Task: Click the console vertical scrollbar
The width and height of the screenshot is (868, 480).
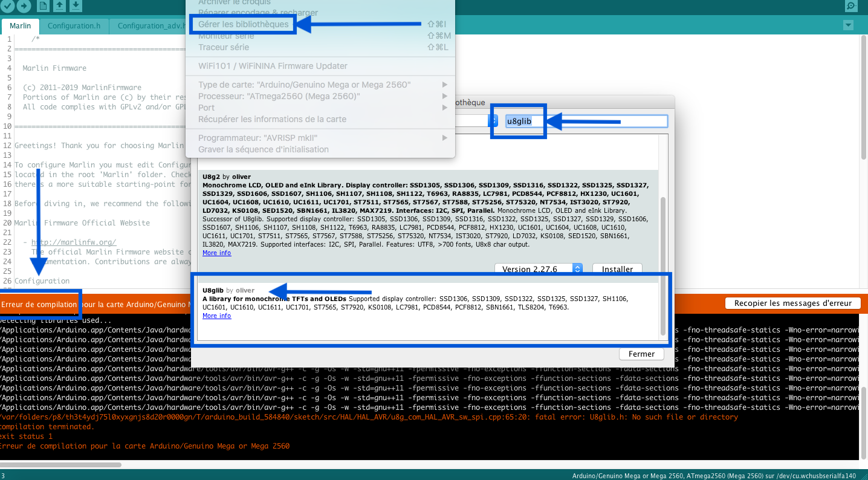Action: coord(864,423)
